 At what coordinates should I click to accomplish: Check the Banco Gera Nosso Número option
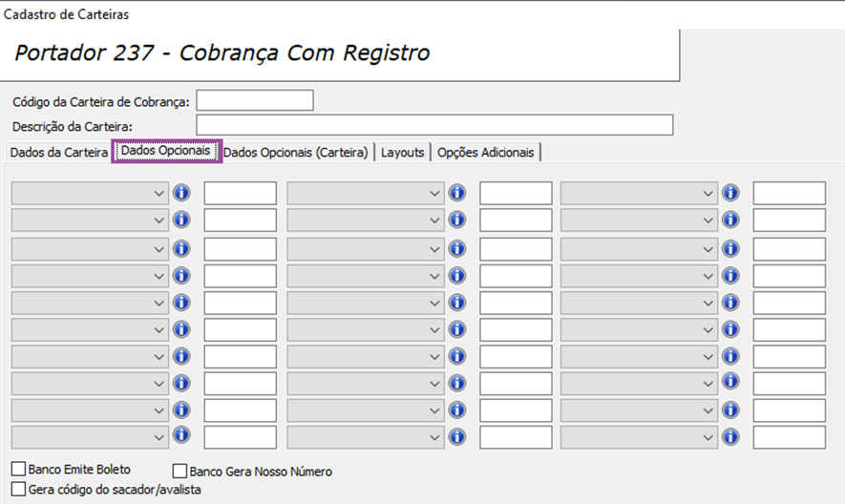(180, 472)
